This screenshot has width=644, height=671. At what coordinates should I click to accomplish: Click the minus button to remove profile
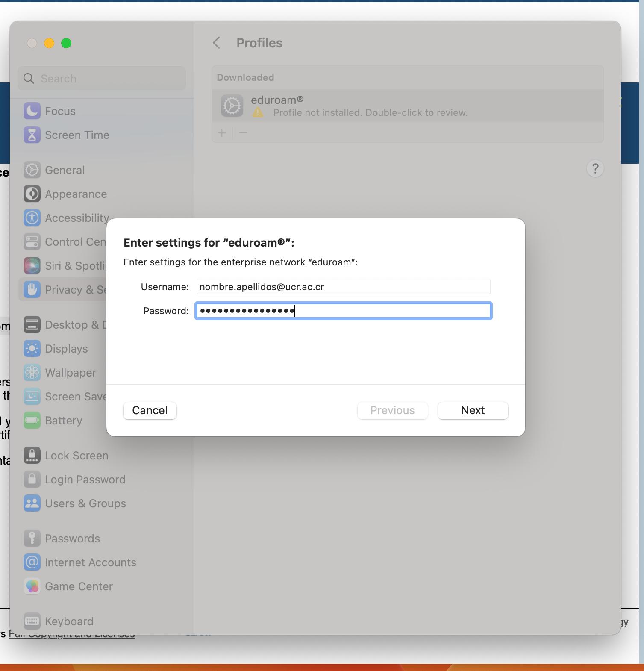coord(243,133)
